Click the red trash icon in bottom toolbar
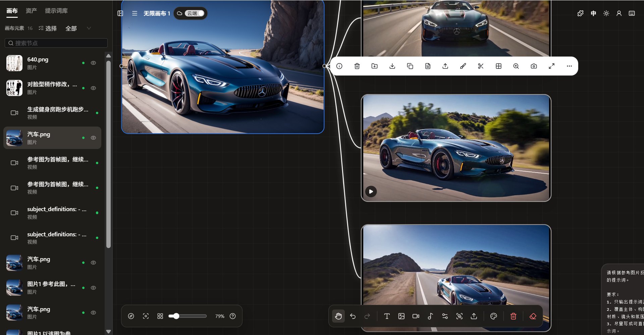Image resolution: width=644 pixels, height=335 pixels. tap(513, 316)
